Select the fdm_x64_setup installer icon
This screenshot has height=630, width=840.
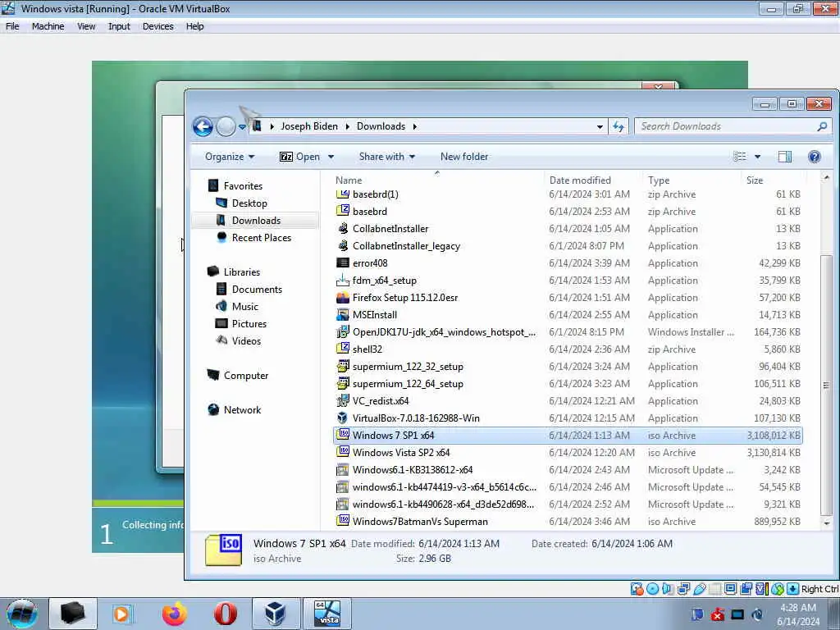(342, 281)
